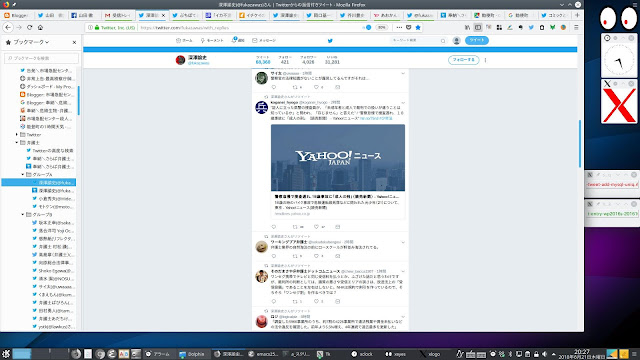Open the Twitter モーメント navigation link
640x360 pixels.
[212, 40]
